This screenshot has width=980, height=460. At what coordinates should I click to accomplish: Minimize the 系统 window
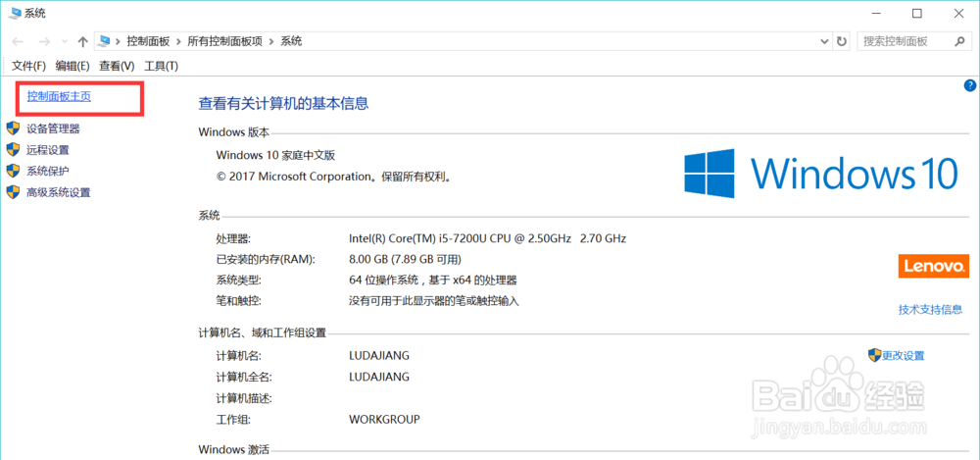click(x=876, y=13)
